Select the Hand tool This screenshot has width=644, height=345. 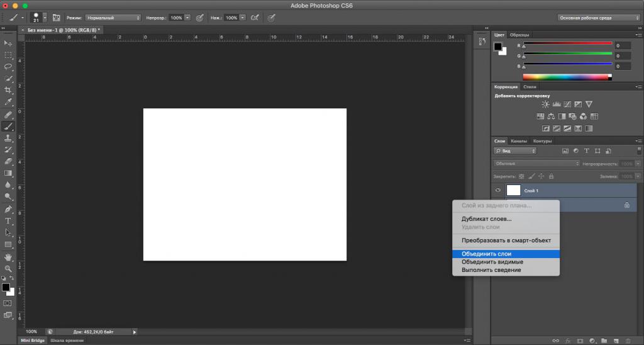pyautogui.click(x=8, y=257)
